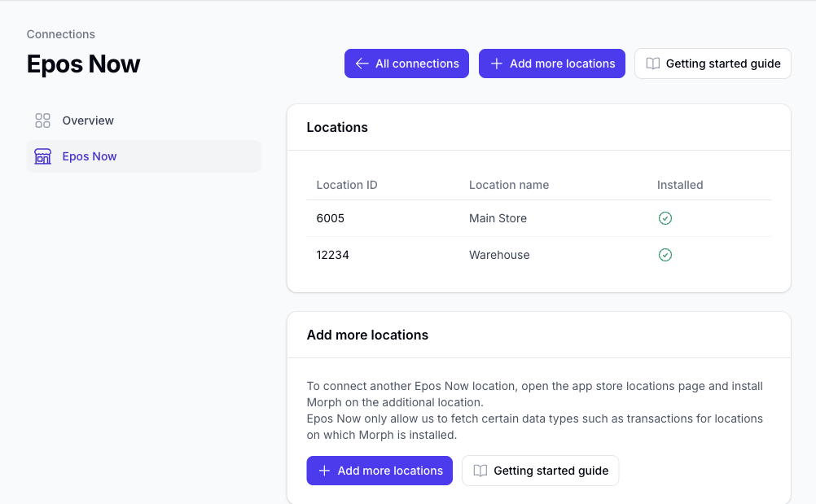This screenshot has height=504, width=816.
Task: Select the Main Store location name
Action: [x=498, y=218]
